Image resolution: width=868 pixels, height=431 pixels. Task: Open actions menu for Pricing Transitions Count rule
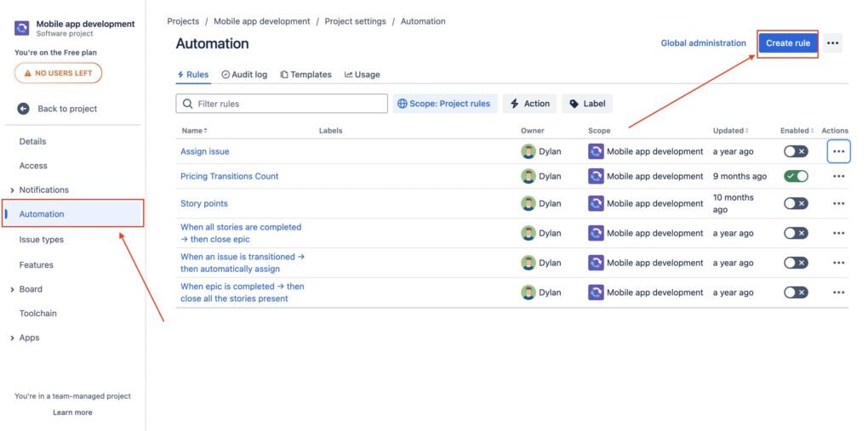(x=838, y=176)
